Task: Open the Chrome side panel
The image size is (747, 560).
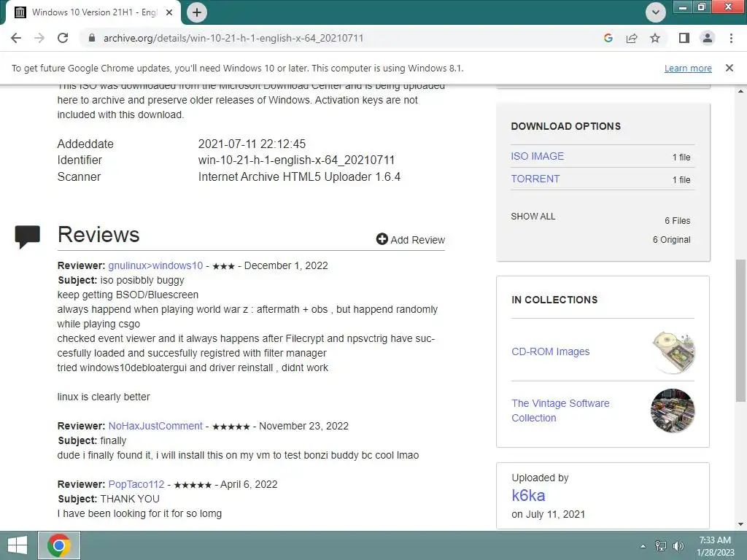Action: tap(684, 38)
